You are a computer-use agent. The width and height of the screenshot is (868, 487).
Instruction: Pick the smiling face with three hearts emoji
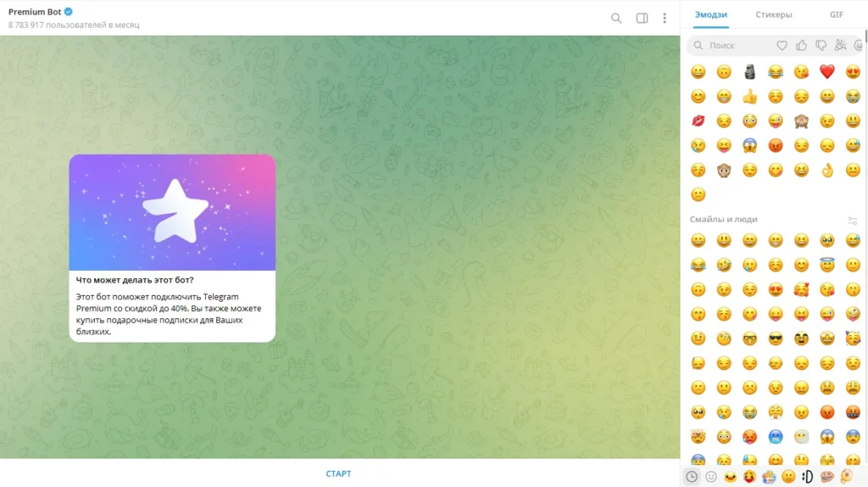801,289
